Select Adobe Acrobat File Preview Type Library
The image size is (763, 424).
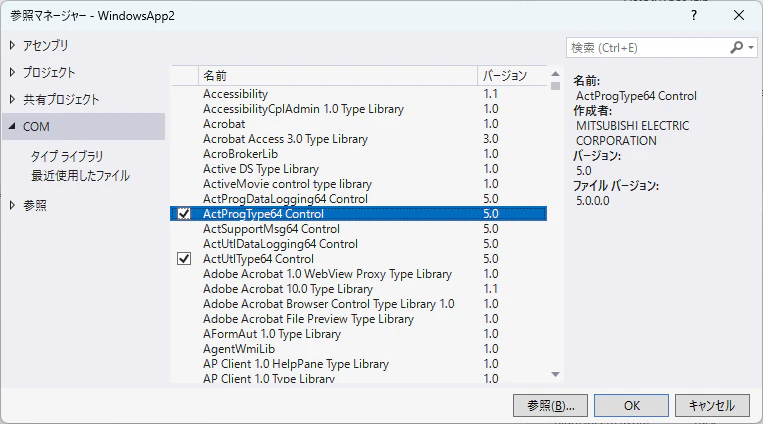click(359, 319)
